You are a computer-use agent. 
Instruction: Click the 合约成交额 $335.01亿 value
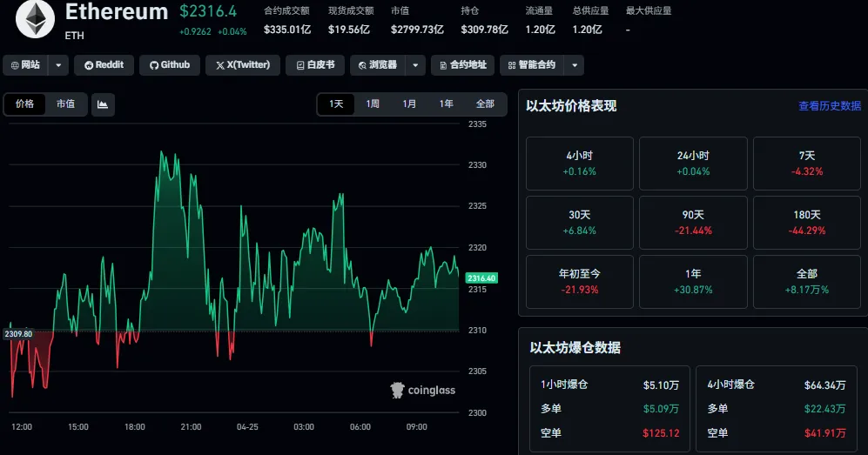(x=287, y=30)
